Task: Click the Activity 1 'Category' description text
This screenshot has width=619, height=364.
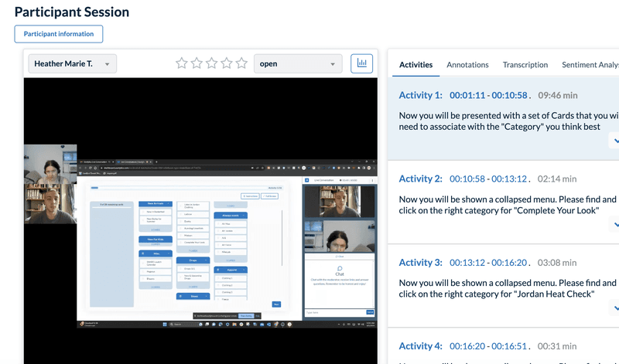Action: click(x=509, y=121)
